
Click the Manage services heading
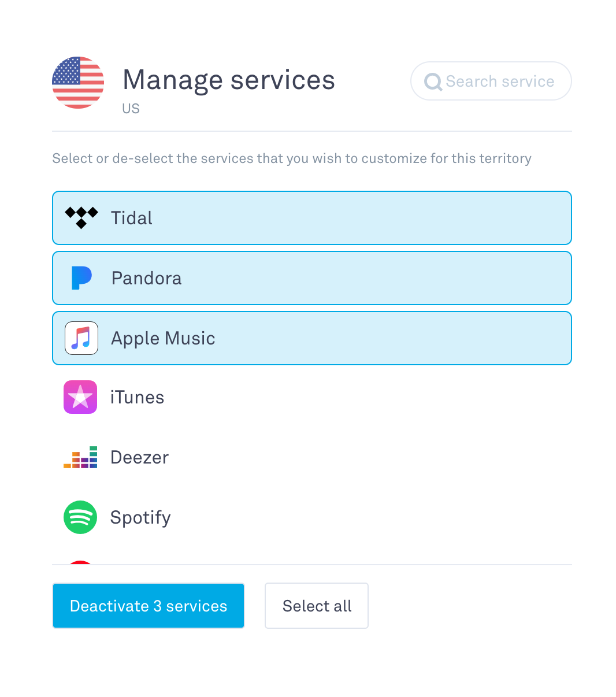[x=229, y=80]
